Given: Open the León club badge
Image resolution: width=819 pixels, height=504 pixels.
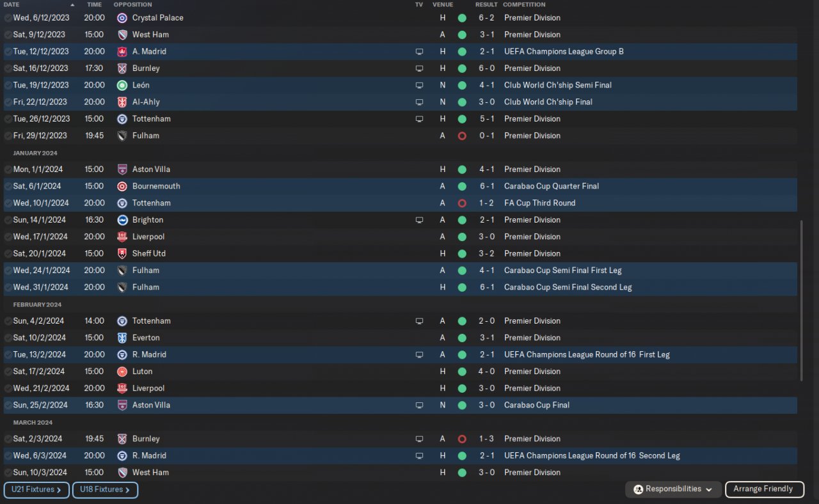Looking at the screenshot, I should 122,85.
